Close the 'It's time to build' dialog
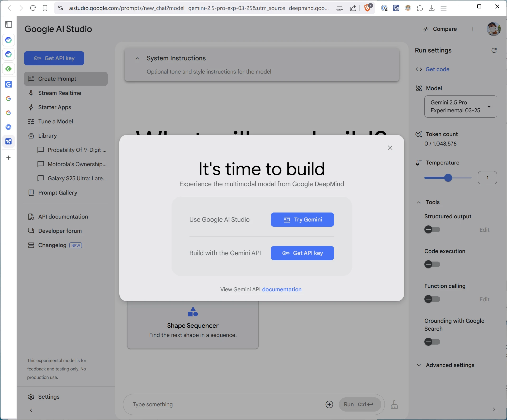Viewport: 507px width, 420px height. [x=390, y=148]
